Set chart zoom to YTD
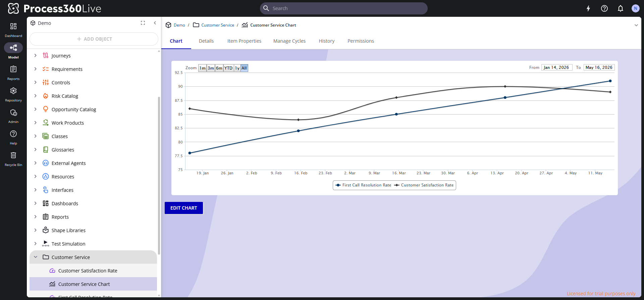 coord(228,68)
